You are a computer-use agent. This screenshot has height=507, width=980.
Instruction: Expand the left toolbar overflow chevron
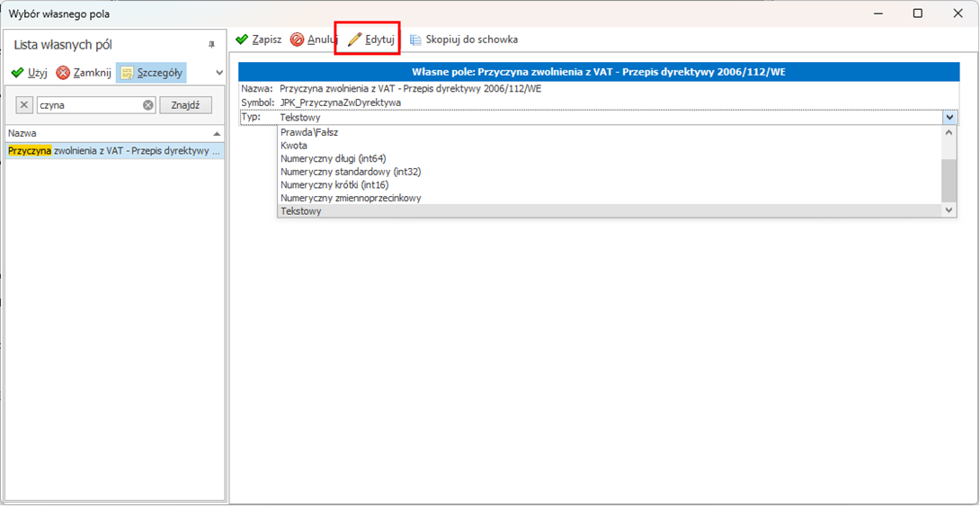point(218,73)
